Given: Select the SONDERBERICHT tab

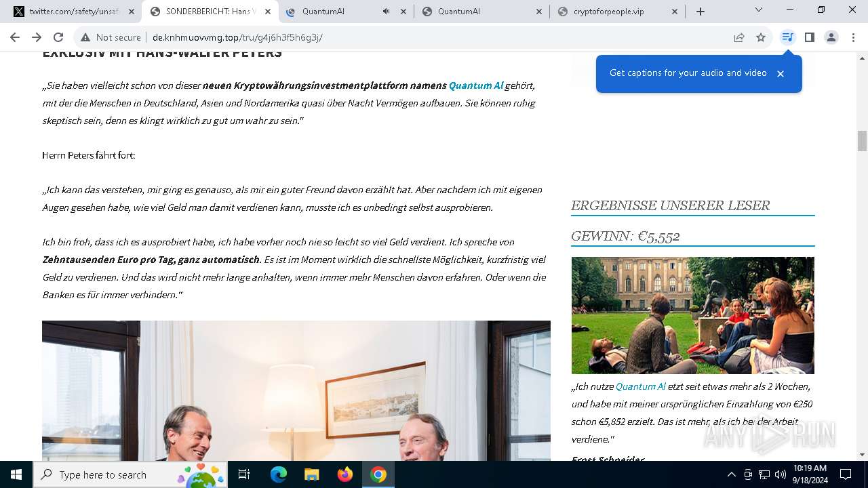Looking at the screenshot, I should click(211, 12).
